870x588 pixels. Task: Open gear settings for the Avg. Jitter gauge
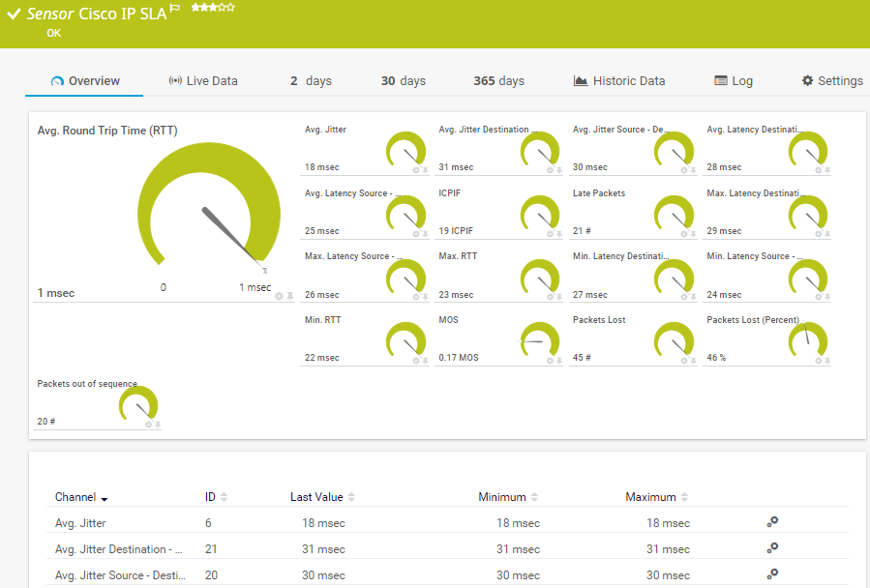pyautogui.click(x=416, y=170)
